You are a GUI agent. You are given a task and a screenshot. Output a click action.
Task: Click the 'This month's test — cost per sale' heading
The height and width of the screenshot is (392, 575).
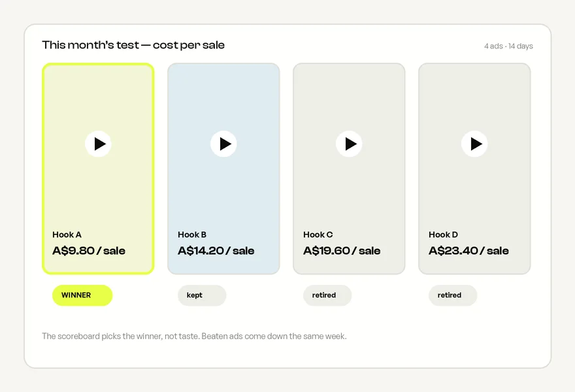(x=133, y=45)
